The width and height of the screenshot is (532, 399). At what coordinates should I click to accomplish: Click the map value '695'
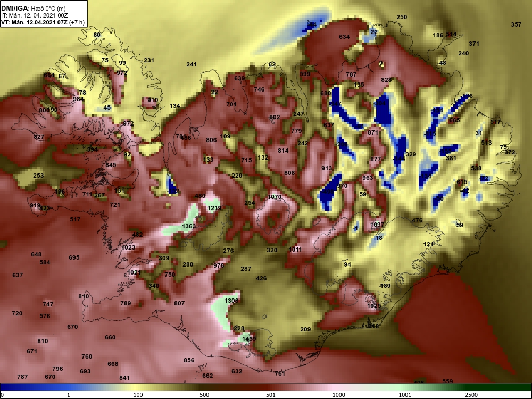tap(74, 257)
